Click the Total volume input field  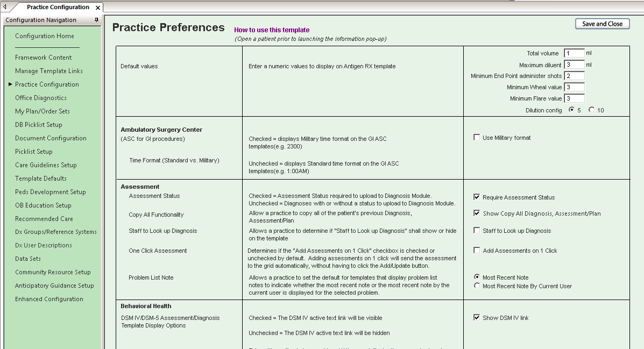574,53
